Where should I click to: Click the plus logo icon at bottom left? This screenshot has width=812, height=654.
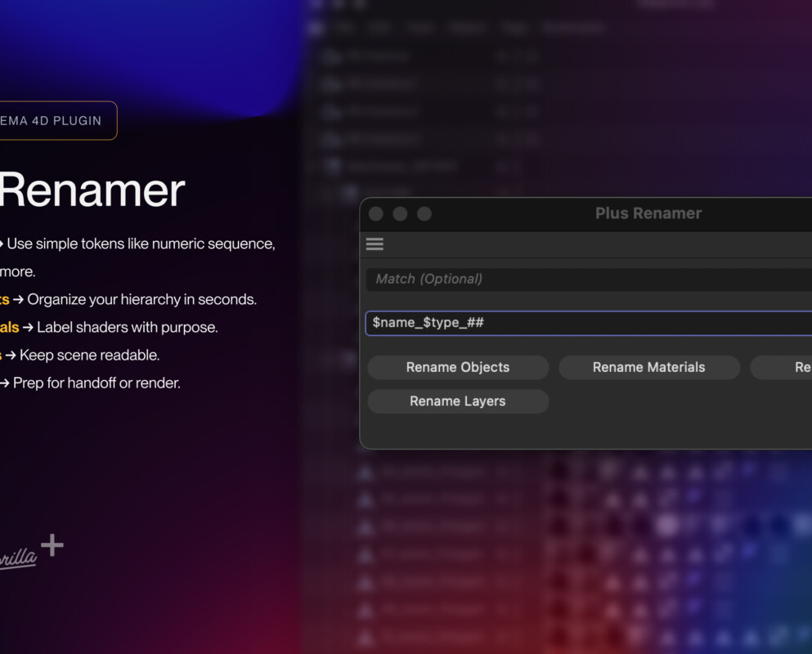pos(52,545)
